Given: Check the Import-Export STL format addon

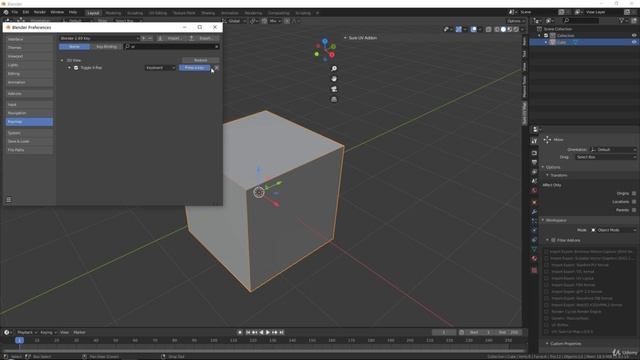Looking at the screenshot, I should (547, 271).
